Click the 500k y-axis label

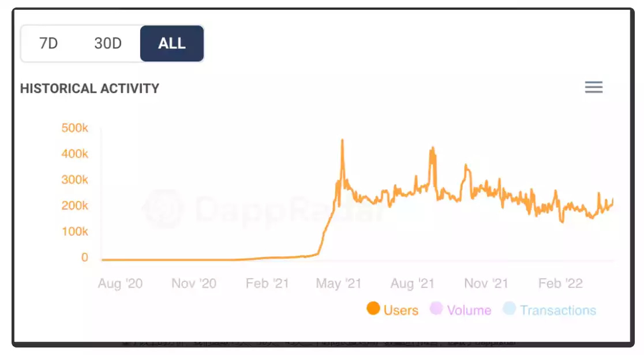pos(74,128)
